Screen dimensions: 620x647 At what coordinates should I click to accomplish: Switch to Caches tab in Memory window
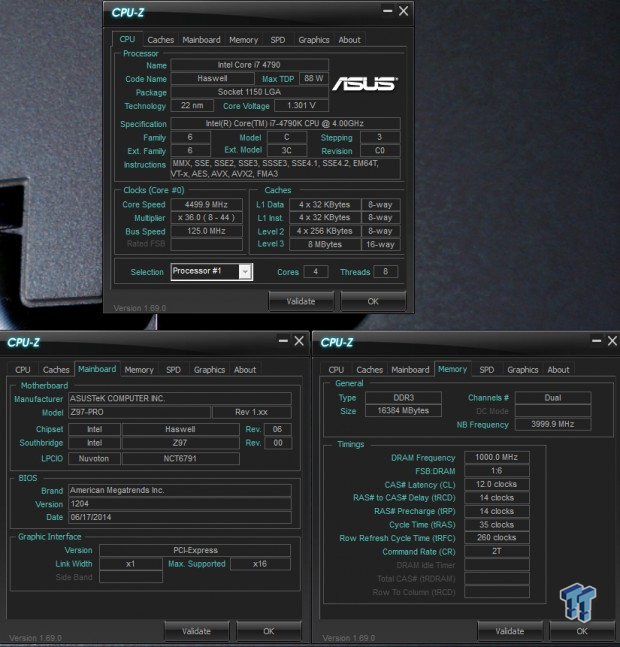(370, 370)
